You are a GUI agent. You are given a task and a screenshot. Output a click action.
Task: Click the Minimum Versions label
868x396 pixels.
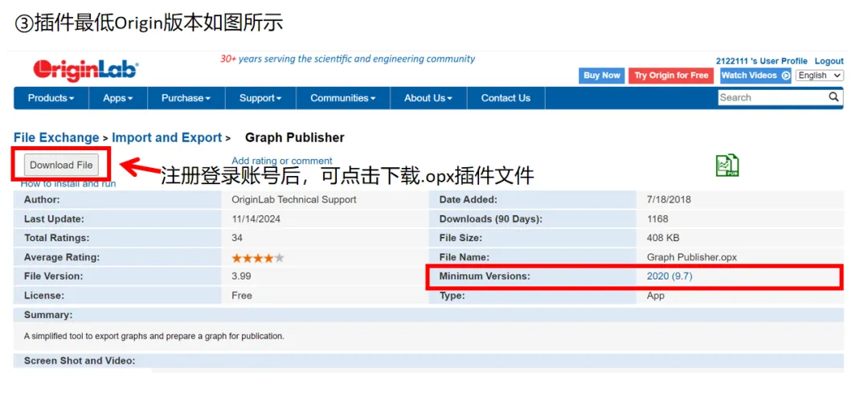tap(485, 276)
